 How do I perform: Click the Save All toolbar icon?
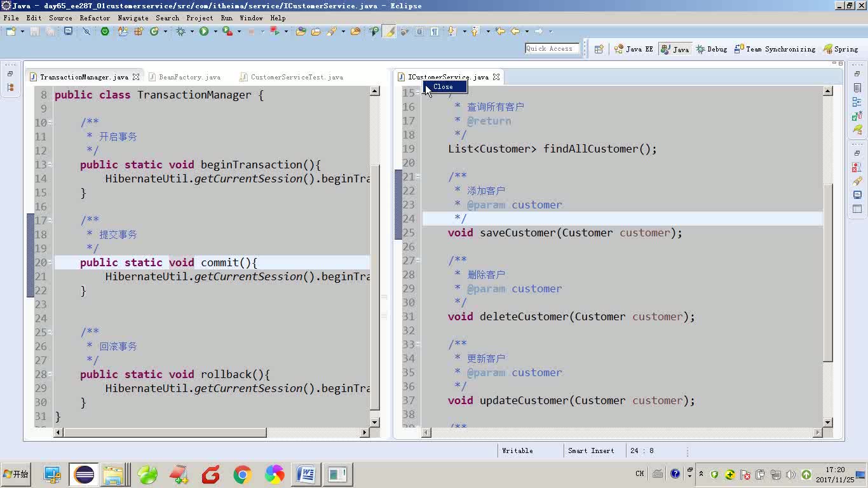pyautogui.click(x=50, y=31)
